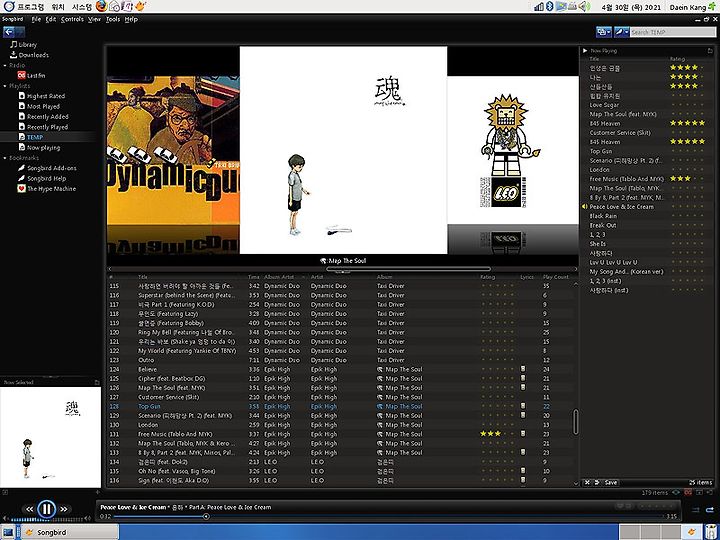Image resolution: width=720 pixels, height=540 pixels.
Task: Open the Downloads list in sidebar
Action: coord(29,55)
